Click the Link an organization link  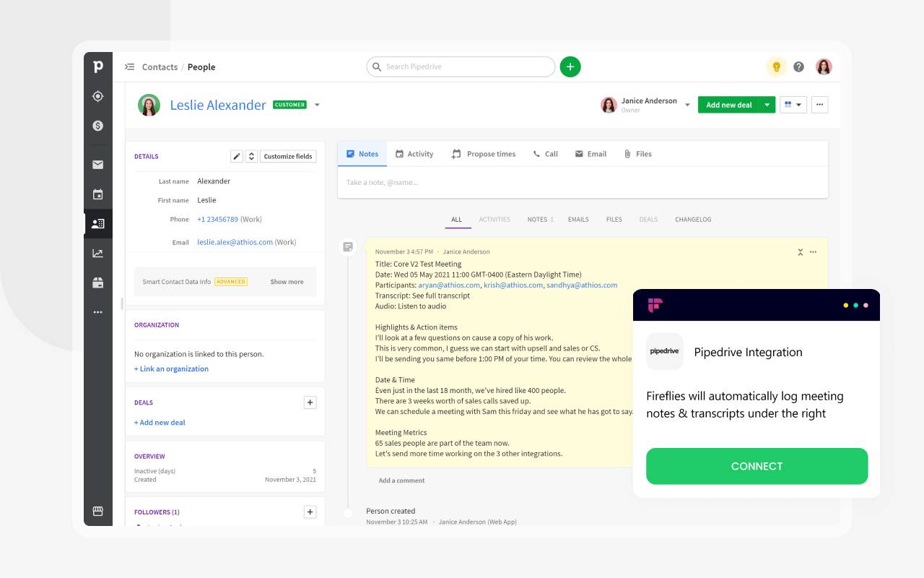pyautogui.click(x=171, y=368)
